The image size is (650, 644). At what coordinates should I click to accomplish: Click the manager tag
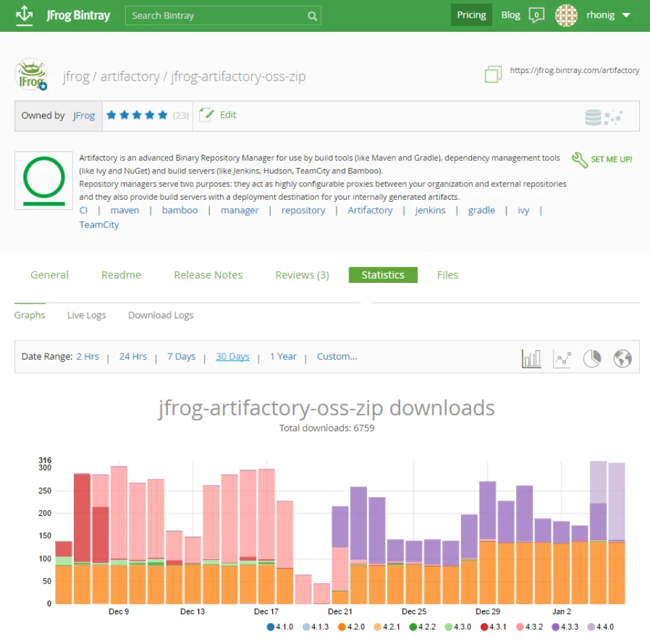point(240,210)
